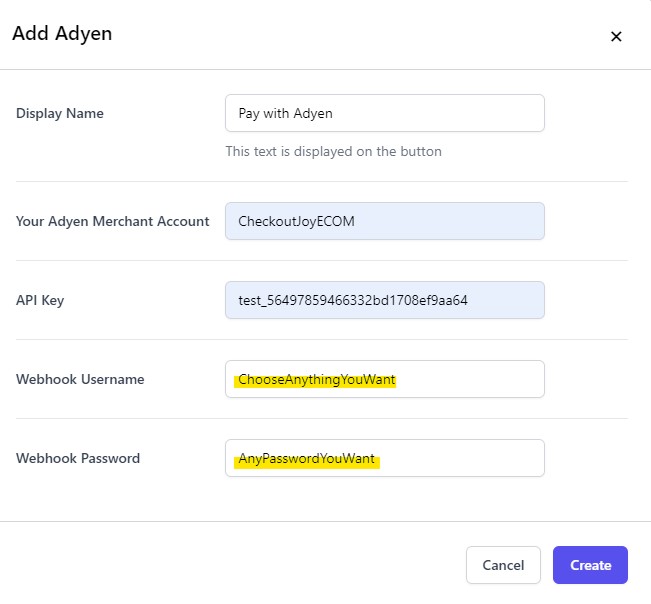Click into the API Key field
This screenshot has width=651, height=604.
pyautogui.click(x=385, y=300)
